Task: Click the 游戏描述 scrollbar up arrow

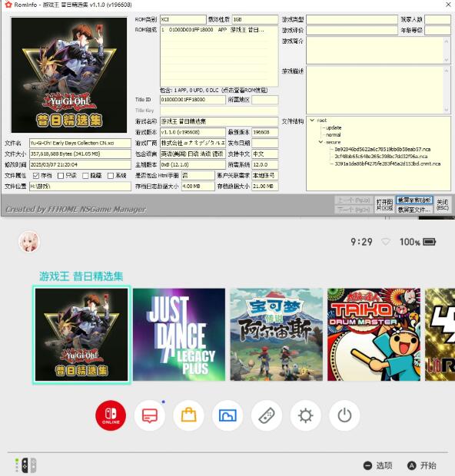Action: [447, 71]
